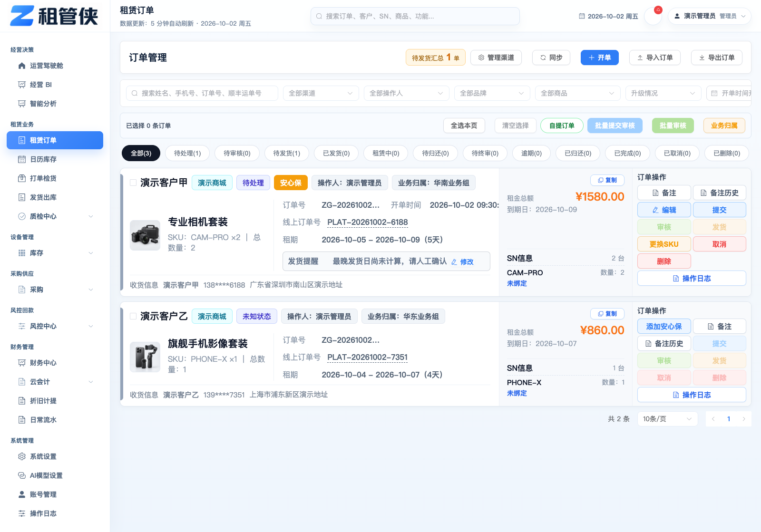This screenshot has height=532, width=761.
Task: Switch to the 待处理(1) tab
Action: [187, 153]
